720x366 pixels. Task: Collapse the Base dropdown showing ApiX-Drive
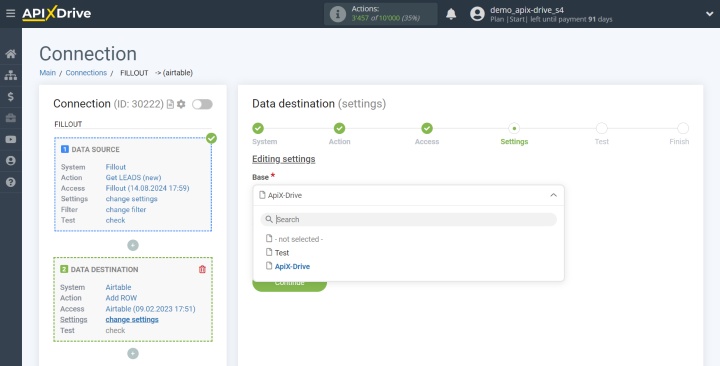(408, 195)
